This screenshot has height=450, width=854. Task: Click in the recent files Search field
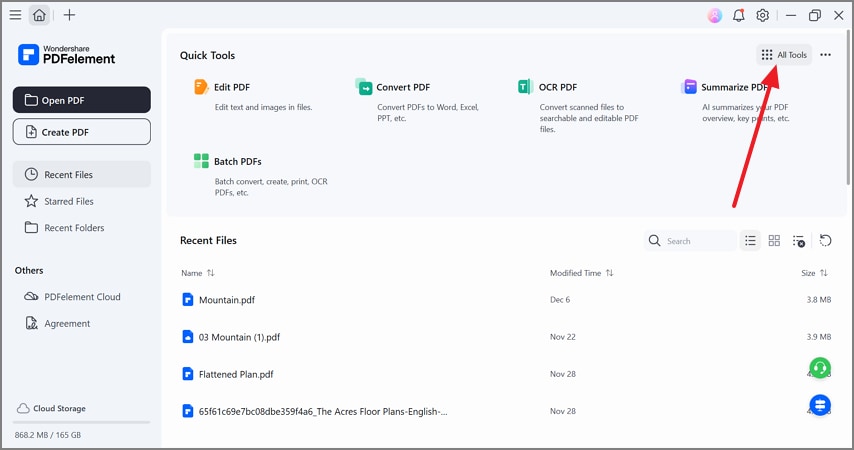[x=690, y=241]
